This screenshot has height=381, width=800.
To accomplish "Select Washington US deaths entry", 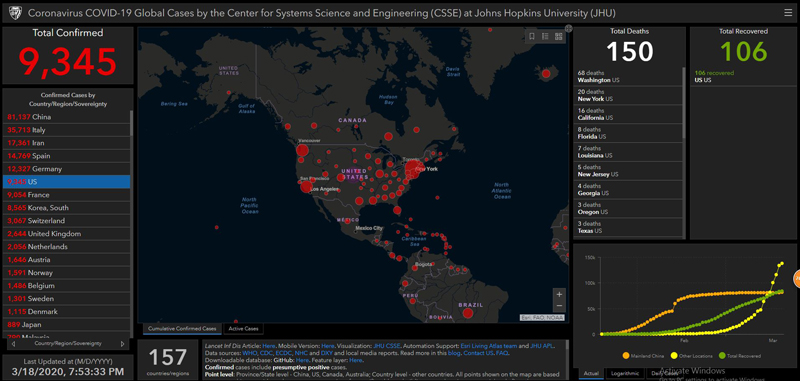I will pyautogui.click(x=628, y=77).
